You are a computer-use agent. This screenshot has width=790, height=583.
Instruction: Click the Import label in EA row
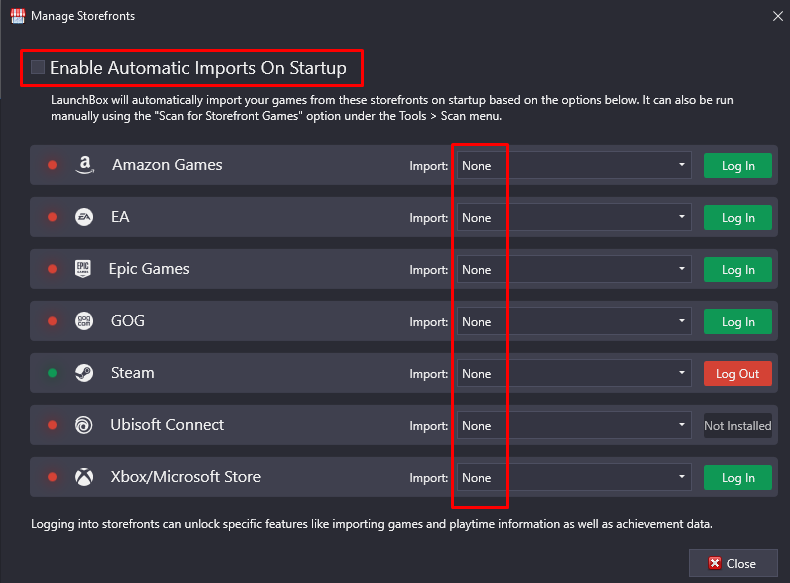pyautogui.click(x=428, y=218)
